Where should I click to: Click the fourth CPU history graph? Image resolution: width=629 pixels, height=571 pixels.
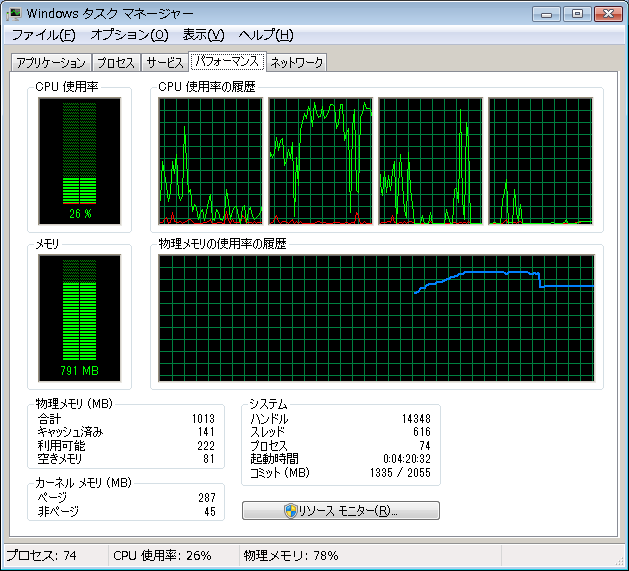click(x=540, y=161)
